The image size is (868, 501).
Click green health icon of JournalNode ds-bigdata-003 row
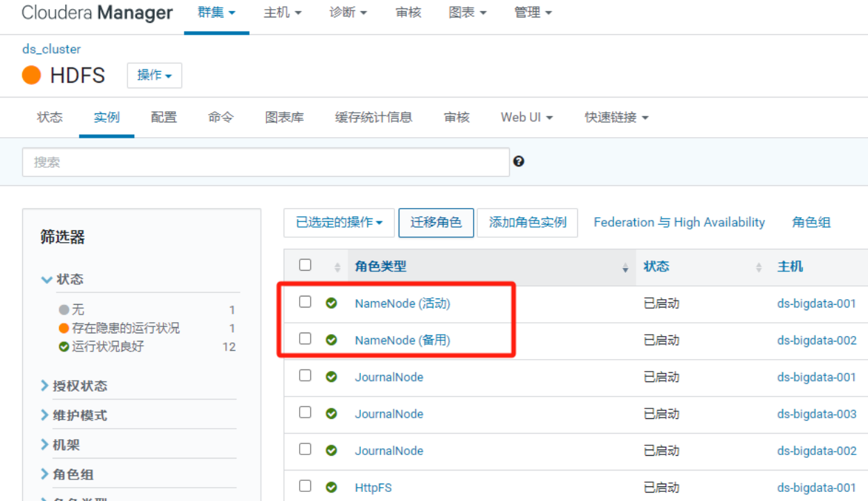pos(332,414)
